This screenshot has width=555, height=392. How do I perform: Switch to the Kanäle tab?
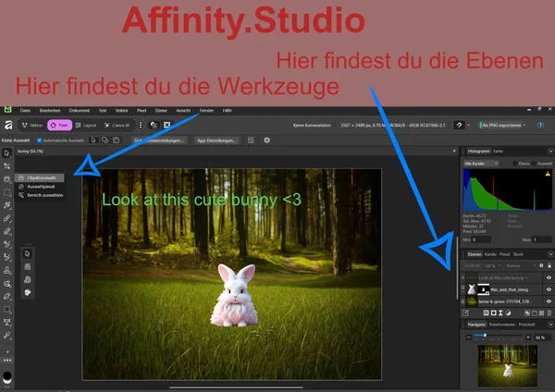(x=490, y=253)
